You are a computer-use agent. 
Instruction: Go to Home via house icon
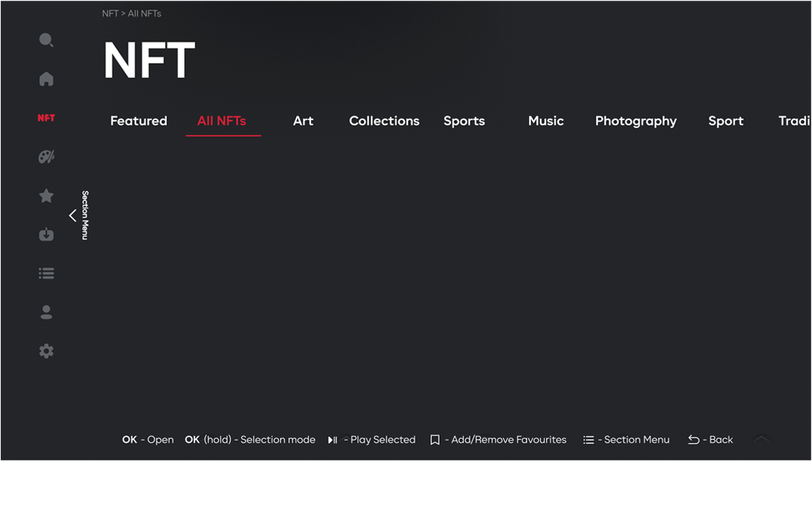pyautogui.click(x=46, y=79)
